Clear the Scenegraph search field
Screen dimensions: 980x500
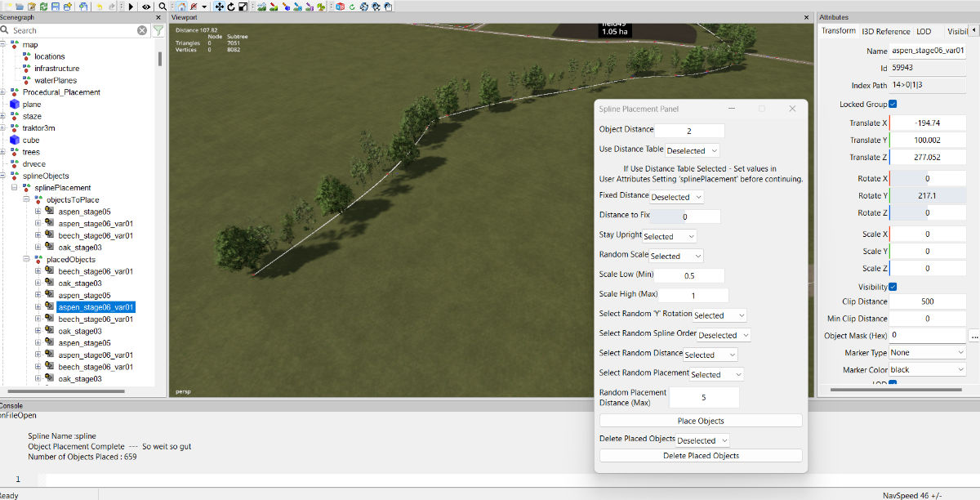142,30
